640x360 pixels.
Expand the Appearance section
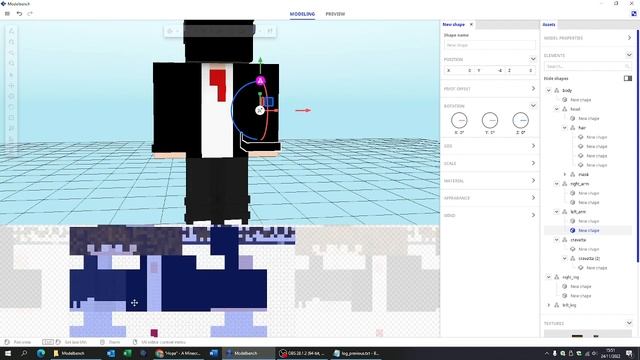click(533, 198)
